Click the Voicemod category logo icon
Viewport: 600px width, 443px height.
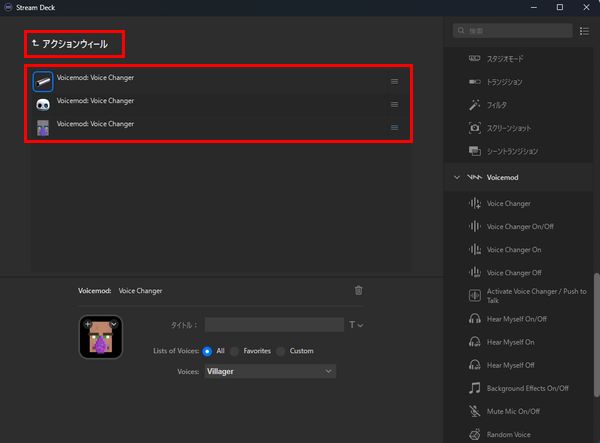474,177
